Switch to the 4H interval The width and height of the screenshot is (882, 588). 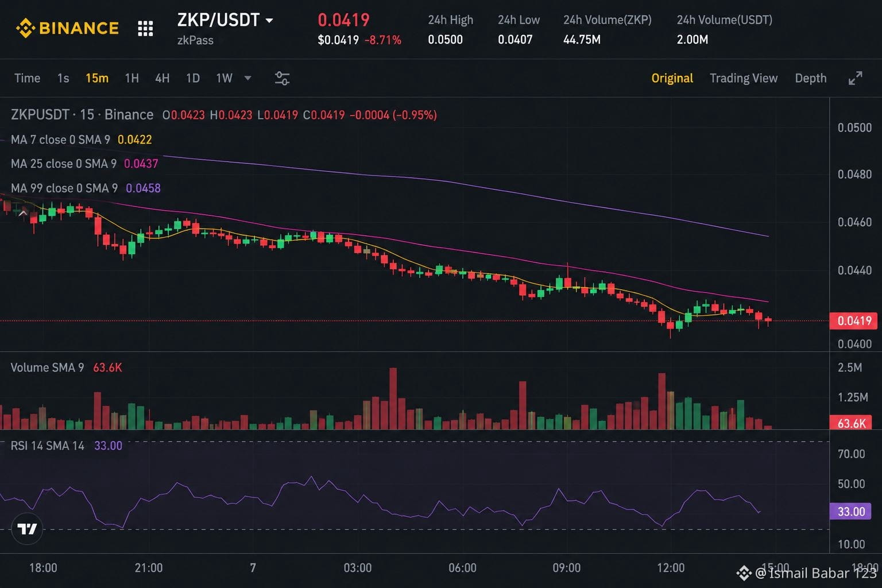162,78
